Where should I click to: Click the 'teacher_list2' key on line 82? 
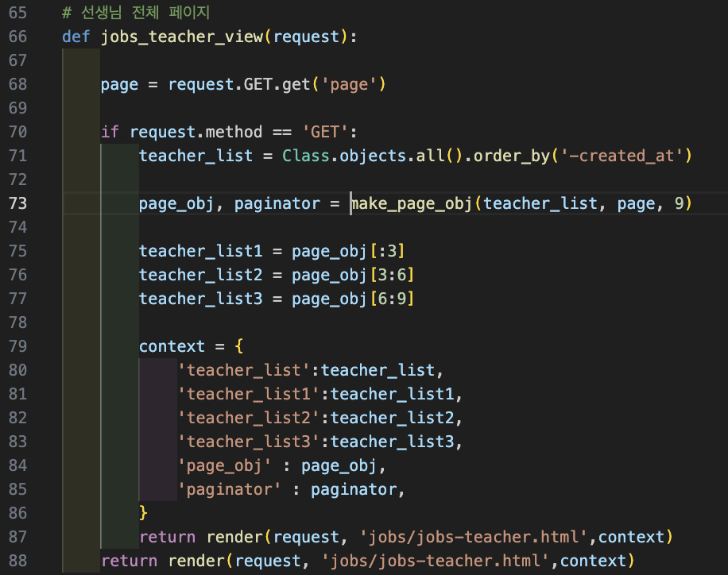[x=249, y=418]
